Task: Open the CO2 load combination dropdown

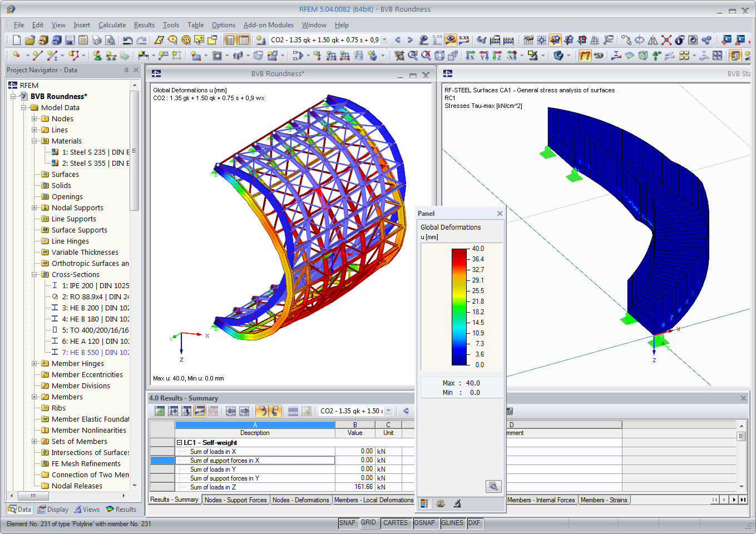Action: coord(384,40)
